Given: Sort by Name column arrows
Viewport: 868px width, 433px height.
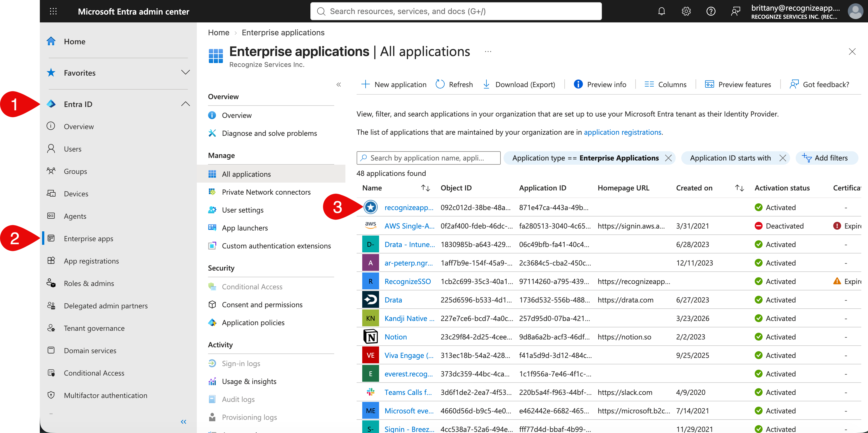Looking at the screenshot, I should pos(425,188).
